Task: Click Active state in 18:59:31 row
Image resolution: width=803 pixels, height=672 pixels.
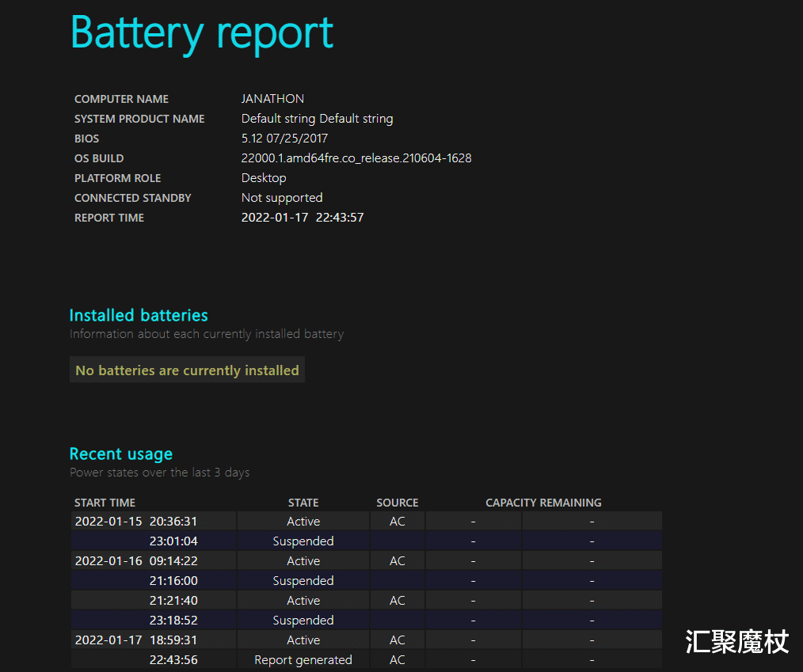Action: [x=303, y=640]
